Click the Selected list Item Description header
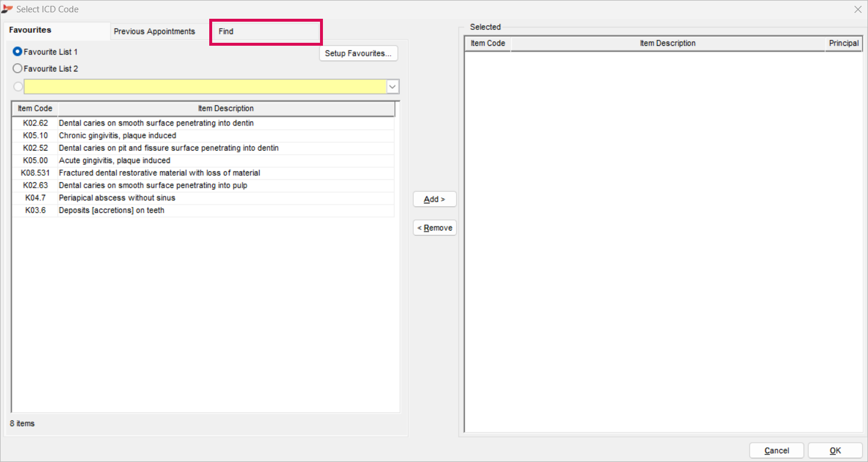 click(x=668, y=43)
